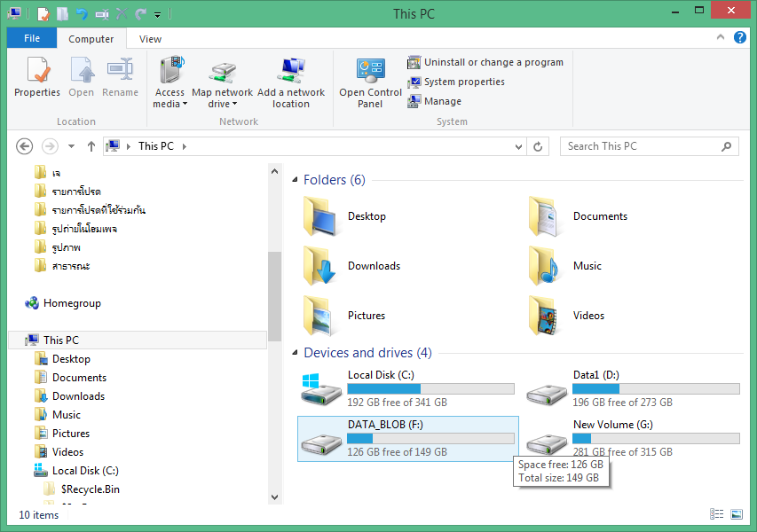Open the Help question mark

pyautogui.click(x=739, y=37)
